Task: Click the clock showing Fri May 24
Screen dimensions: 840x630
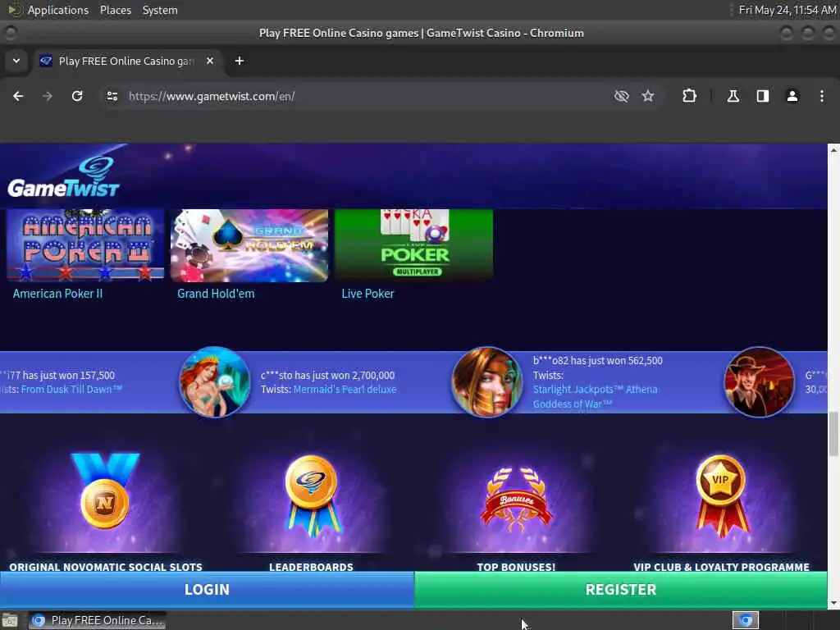Action: [x=787, y=10]
